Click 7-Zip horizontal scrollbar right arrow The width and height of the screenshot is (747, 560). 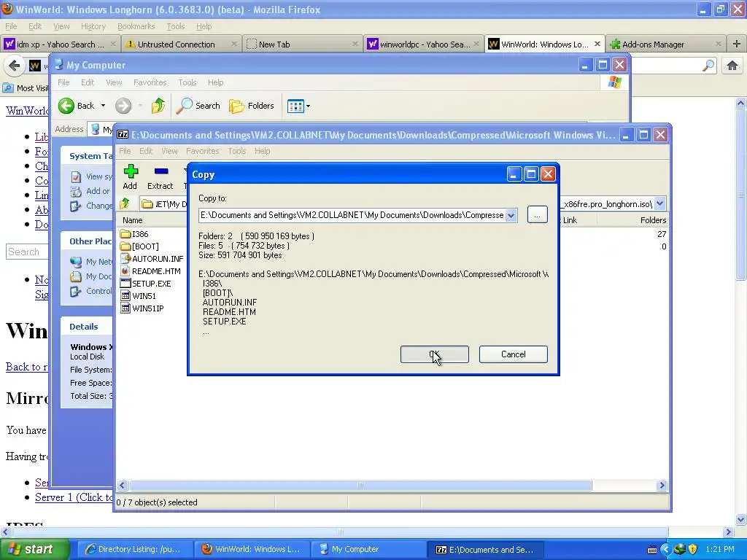661,485
